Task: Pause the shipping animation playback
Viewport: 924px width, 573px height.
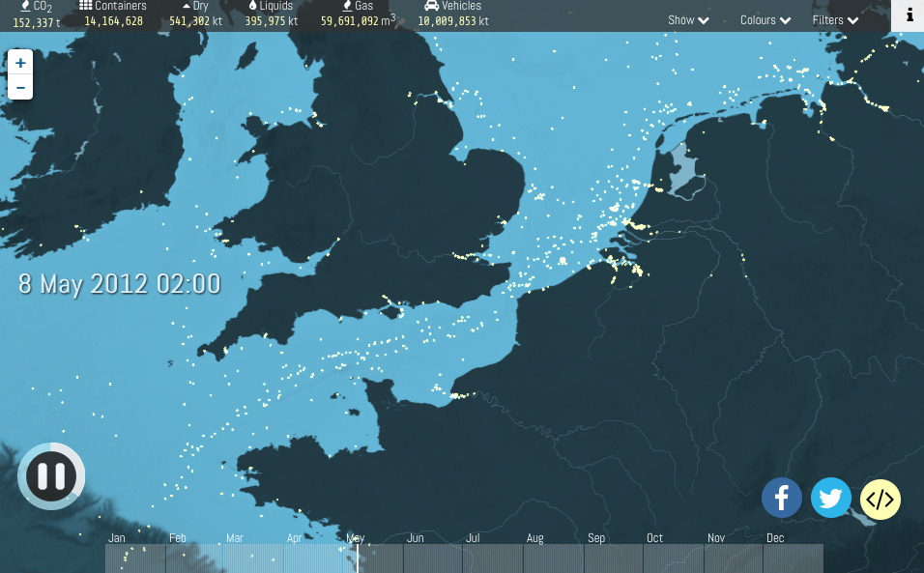Action: tap(51, 475)
